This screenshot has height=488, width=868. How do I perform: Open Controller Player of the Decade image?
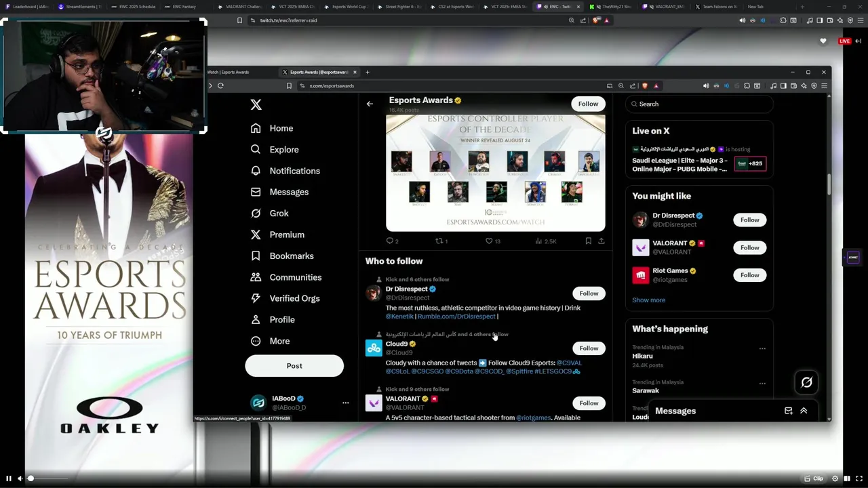(x=496, y=173)
